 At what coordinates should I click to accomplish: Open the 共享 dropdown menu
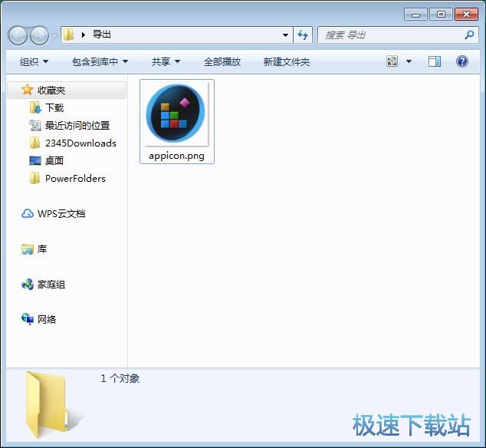coord(166,61)
